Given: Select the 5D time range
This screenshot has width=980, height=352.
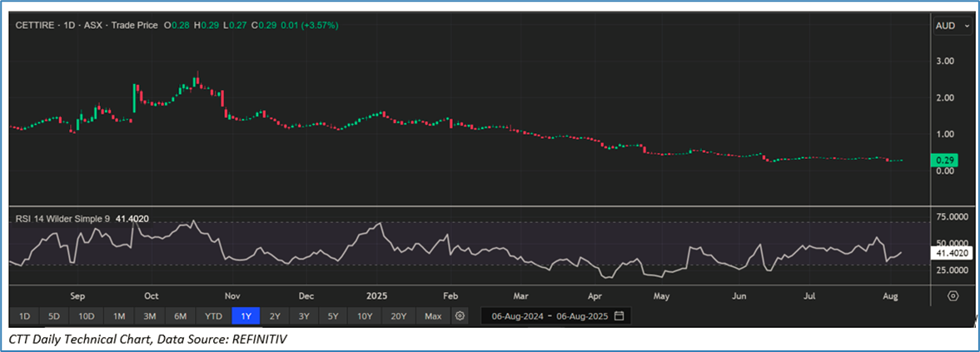Looking at the screenshot, I should 54,316.
